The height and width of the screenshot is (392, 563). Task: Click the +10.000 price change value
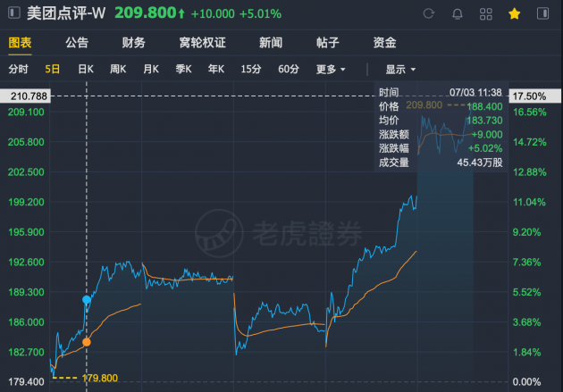click(x=213, y=14)
